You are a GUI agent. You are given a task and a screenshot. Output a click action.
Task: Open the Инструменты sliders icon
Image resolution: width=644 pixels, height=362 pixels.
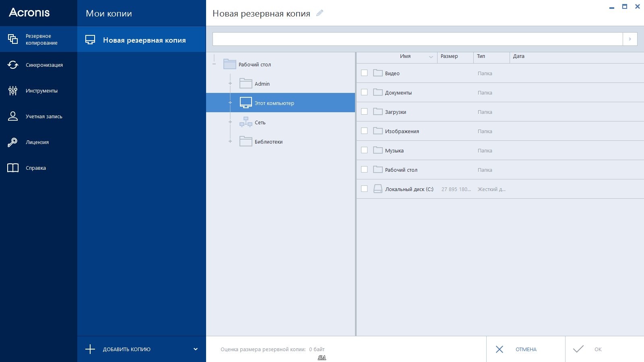(13, 90)
